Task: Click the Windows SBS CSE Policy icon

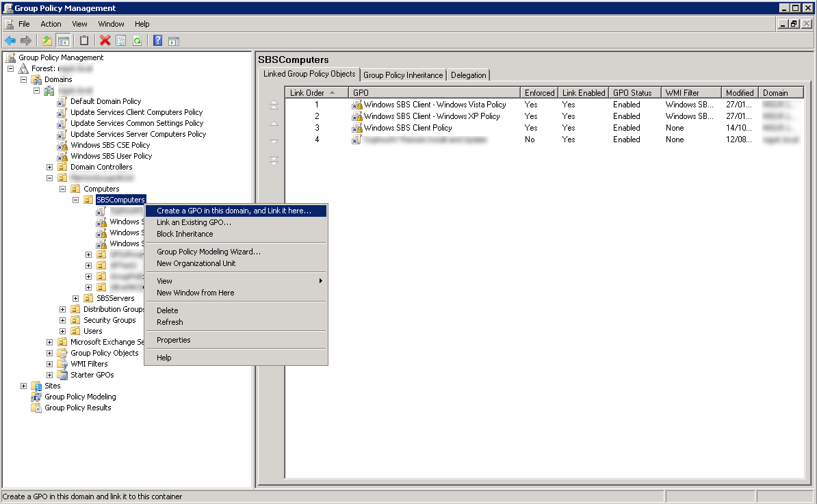Action: (62, 145)
